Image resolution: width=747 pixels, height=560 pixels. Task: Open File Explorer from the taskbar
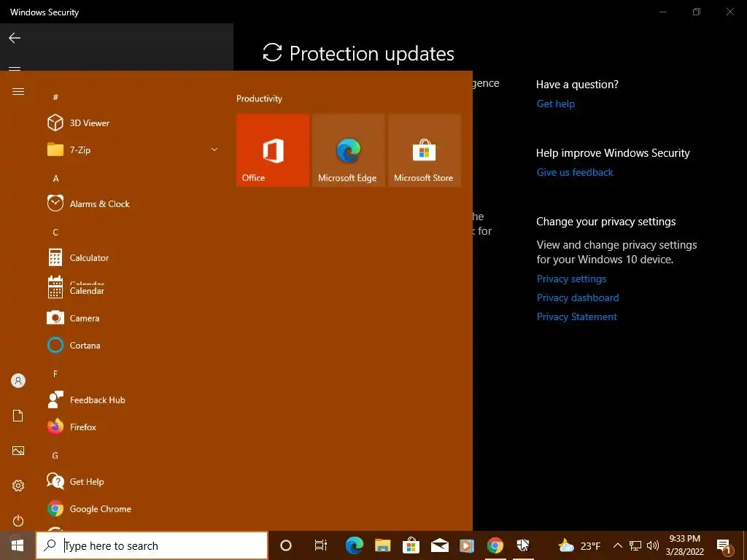(382, 545)
